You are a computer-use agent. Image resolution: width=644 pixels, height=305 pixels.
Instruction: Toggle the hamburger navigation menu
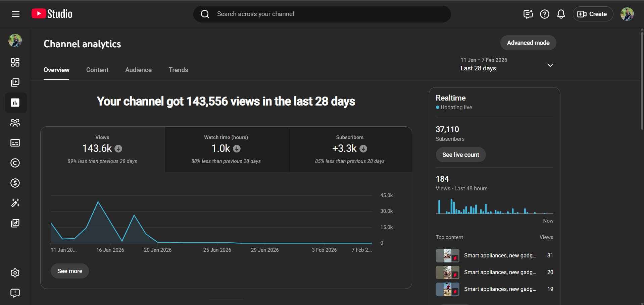click(16, 14)
